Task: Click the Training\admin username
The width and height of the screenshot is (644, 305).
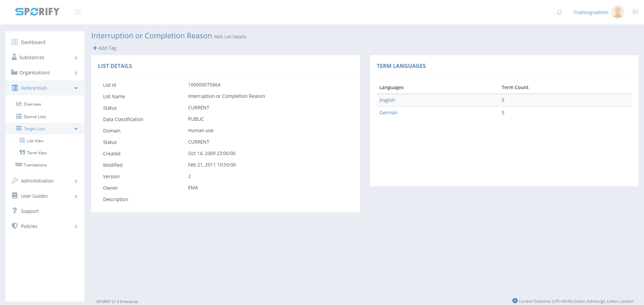Action: (x=590, y=12)
